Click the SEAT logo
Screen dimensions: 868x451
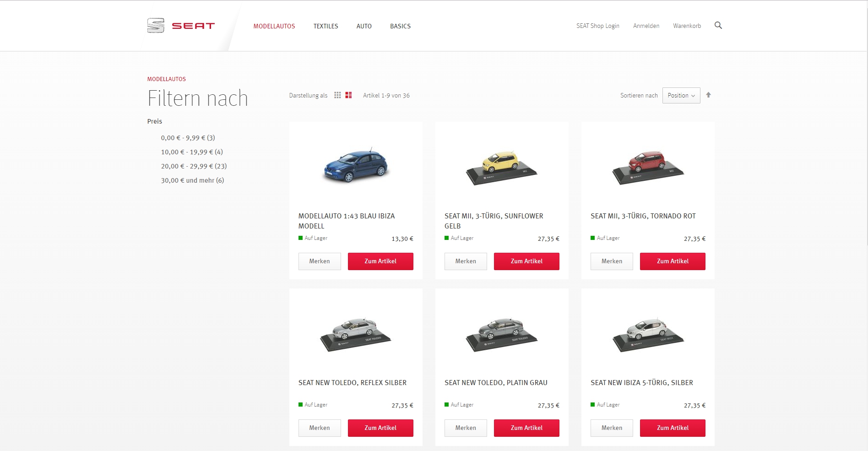point(181,26)
